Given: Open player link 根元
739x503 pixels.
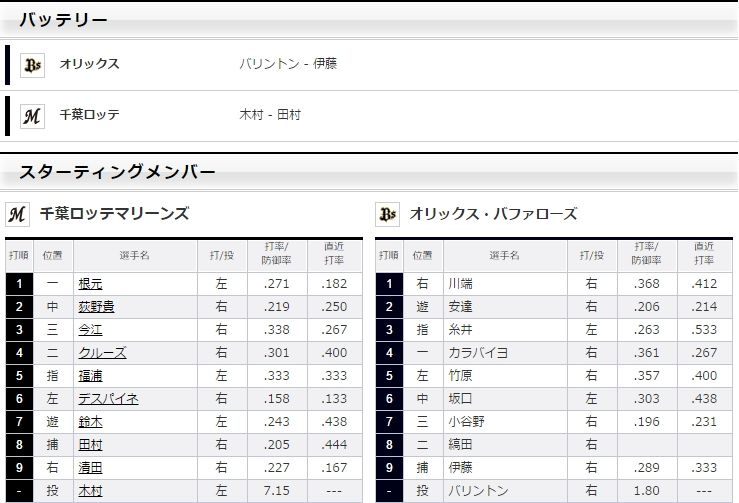Looking at the screenshot, I should click(x=90, y=284).
